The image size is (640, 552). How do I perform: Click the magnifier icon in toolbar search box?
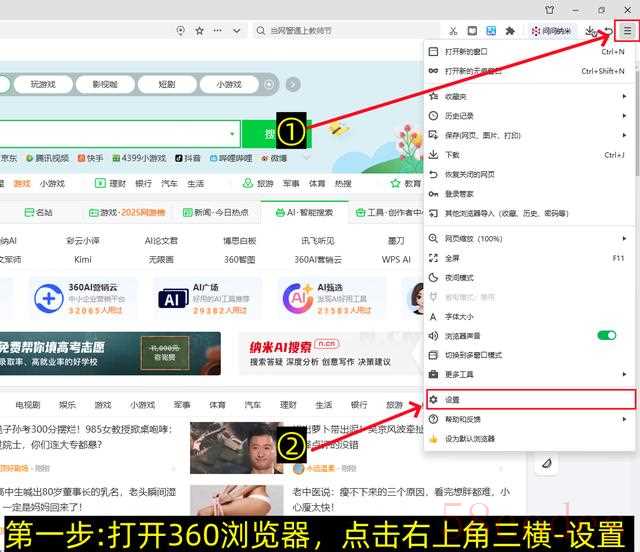click(260, 31)
